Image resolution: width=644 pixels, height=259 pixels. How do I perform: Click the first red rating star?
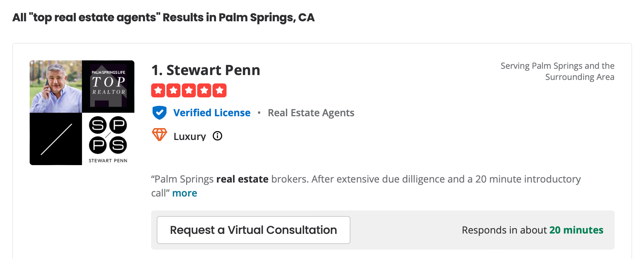[x=158, y=90]
